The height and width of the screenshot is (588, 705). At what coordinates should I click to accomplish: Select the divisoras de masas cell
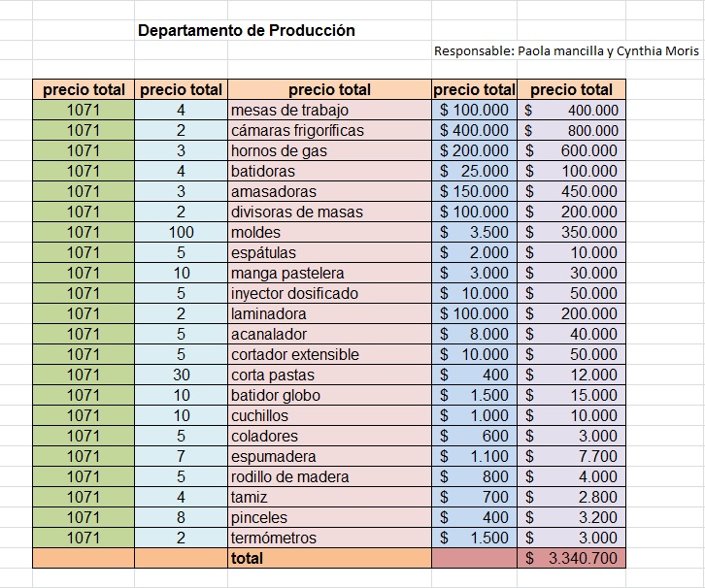point(329,212)
